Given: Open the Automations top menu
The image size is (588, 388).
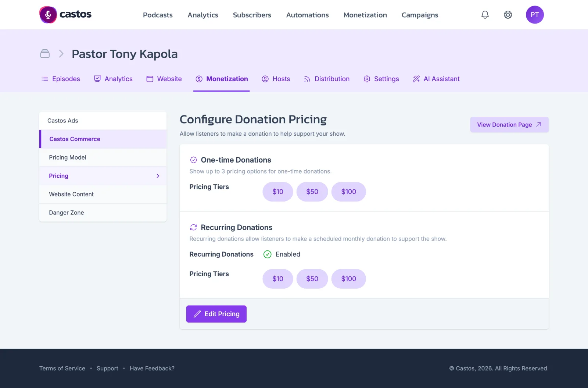Looking at the screenshot, I should [308, 15].
